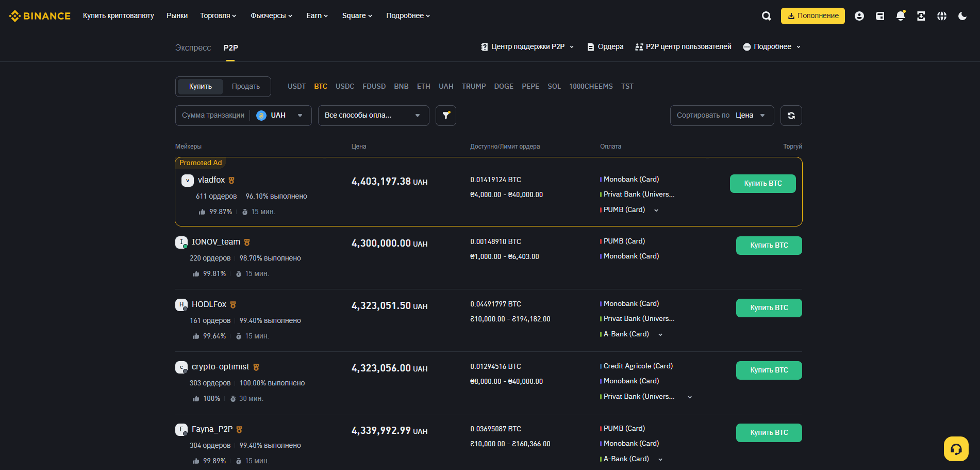
Task: Select ETH coin tab
Action: point(423,87)
